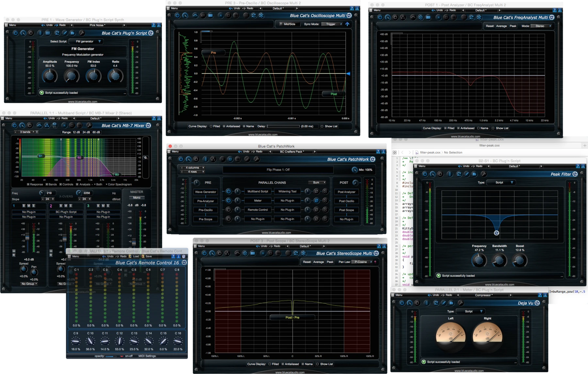
Task: Click the MB-7 Mixer wrench icon
Action: pos(89,125)
